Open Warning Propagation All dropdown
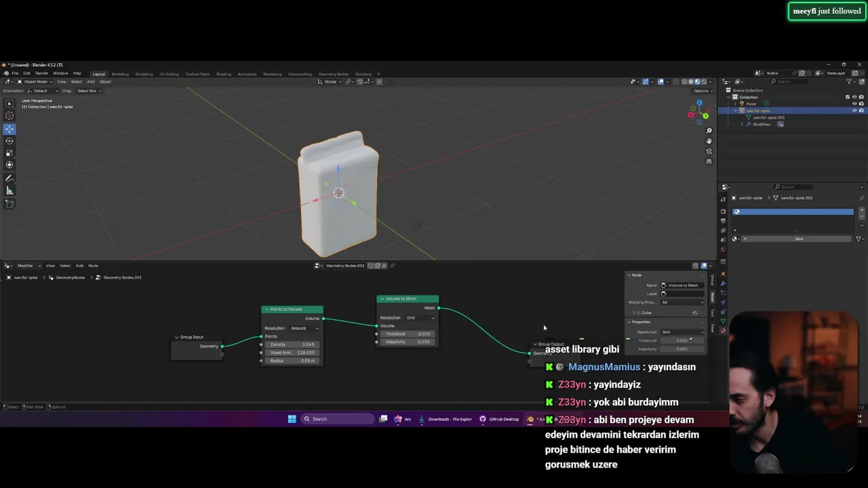Screen dimensions: 868x488 click(682, 302)
